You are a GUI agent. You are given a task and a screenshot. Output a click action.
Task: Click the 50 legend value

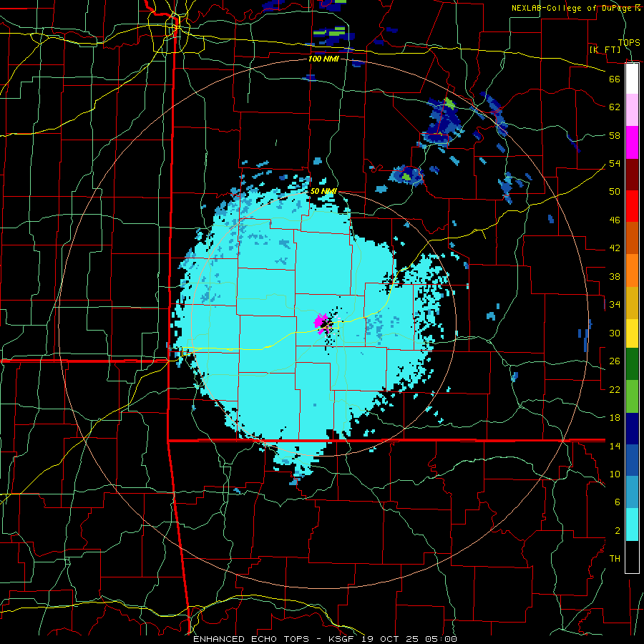(615, 191)
